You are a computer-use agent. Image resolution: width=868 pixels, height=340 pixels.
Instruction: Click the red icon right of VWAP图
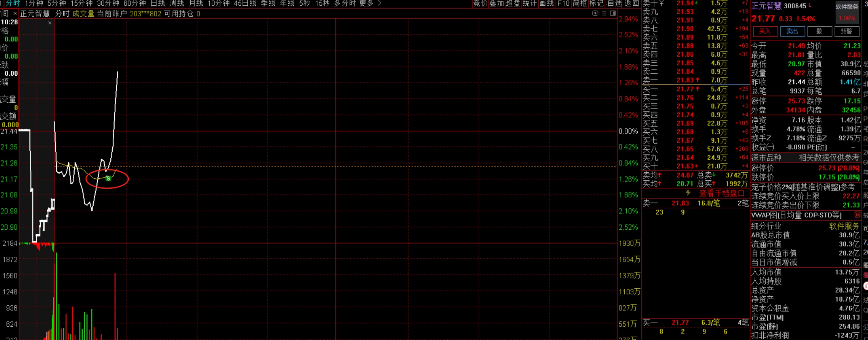(x=857, y=215)
